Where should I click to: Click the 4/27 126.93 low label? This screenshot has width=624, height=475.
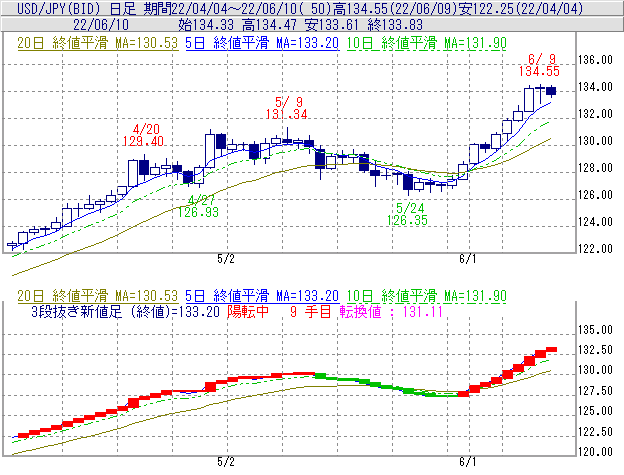pos(198,206)
